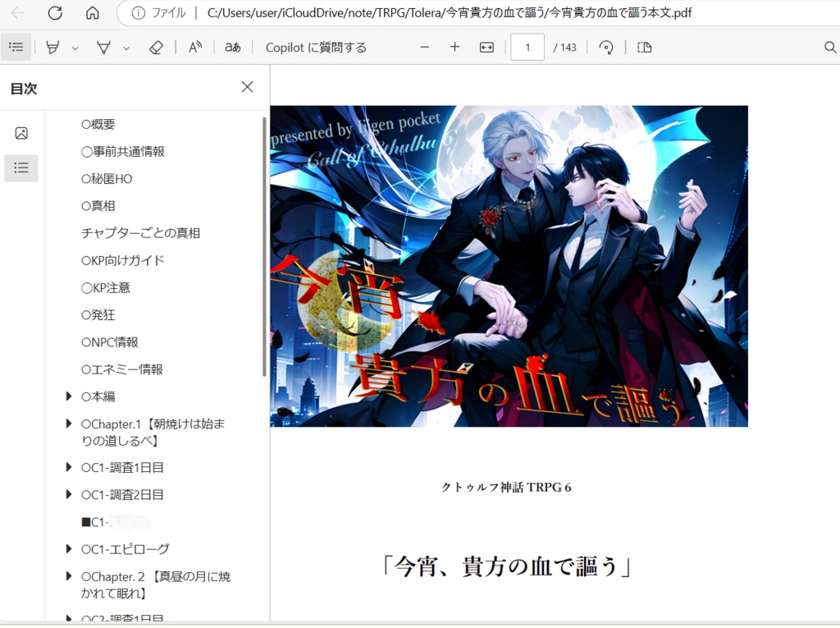The width and height of the screenshot is (840, 628).
Task: Open the ■C1- outline entry
Action: point(116,522)
